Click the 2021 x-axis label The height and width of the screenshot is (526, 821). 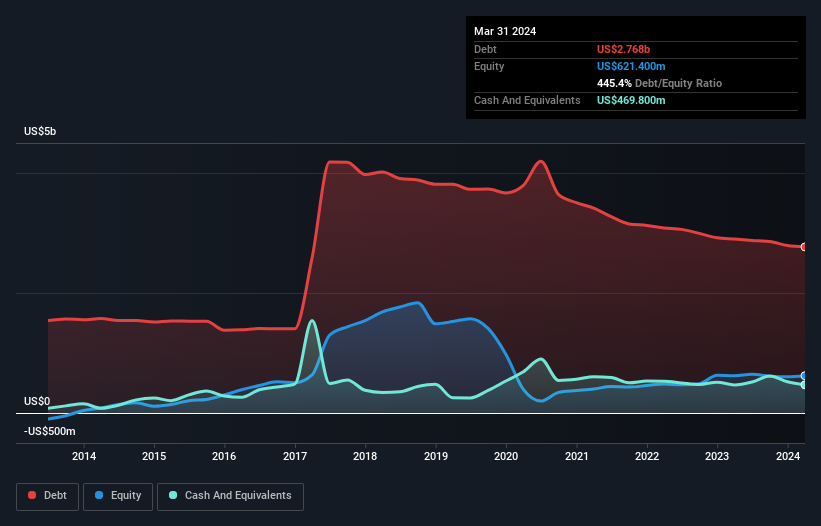pyautogui.click(x=576, y=456)
